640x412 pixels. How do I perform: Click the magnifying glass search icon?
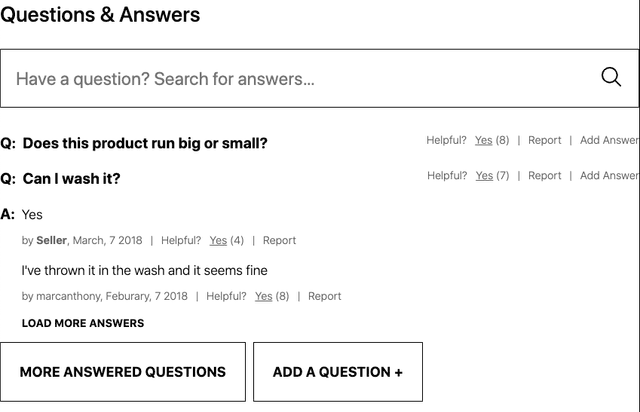[x=611, y=77]
